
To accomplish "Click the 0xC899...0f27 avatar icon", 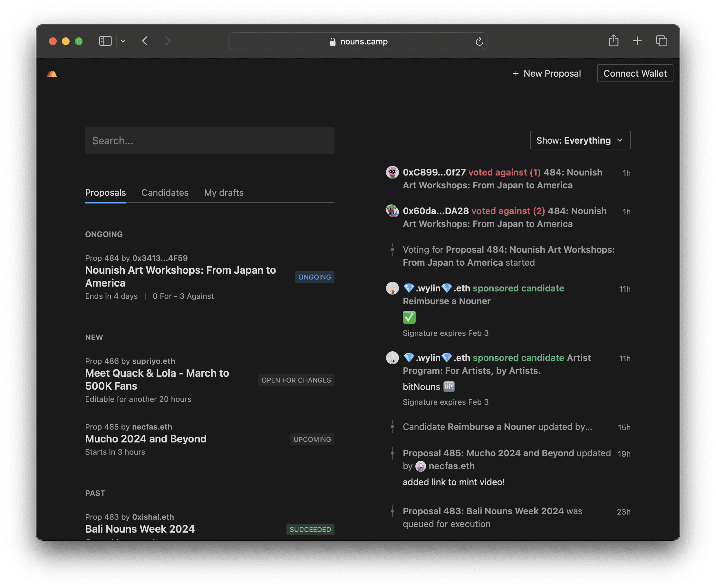I will coord(392,172).
